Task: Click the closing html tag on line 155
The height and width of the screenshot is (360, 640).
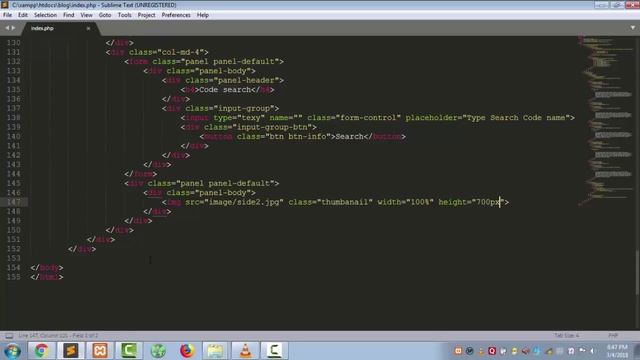Action: click(x=47, y=277)
